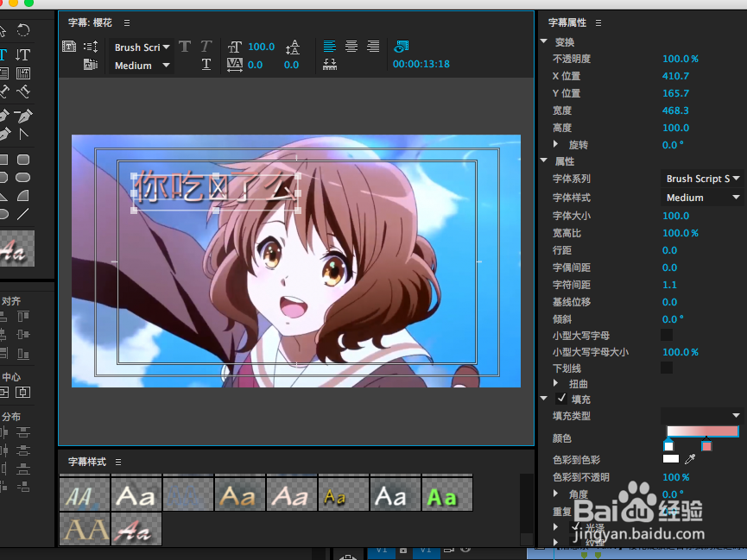Distribute objects by vertical top
The image size is (747, 560).
tap(22, 432)
